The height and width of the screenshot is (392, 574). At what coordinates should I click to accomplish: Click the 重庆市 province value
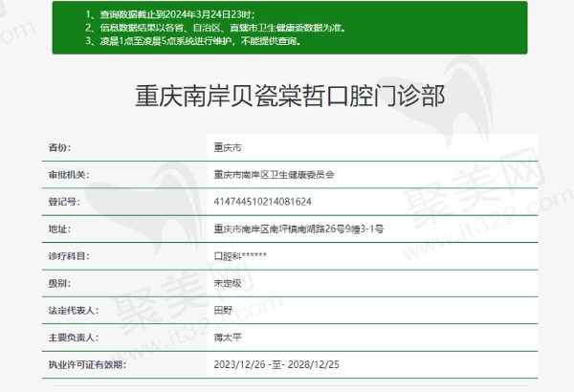tap(228, 147)
